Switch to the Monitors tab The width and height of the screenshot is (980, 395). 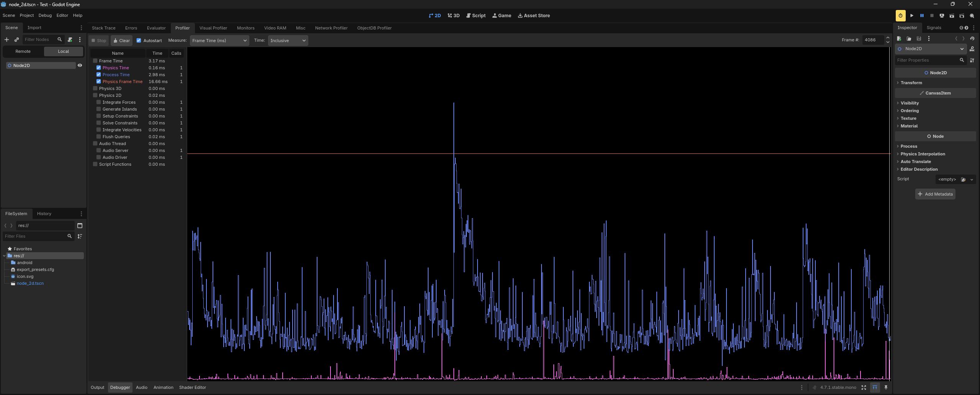(245, 28)
